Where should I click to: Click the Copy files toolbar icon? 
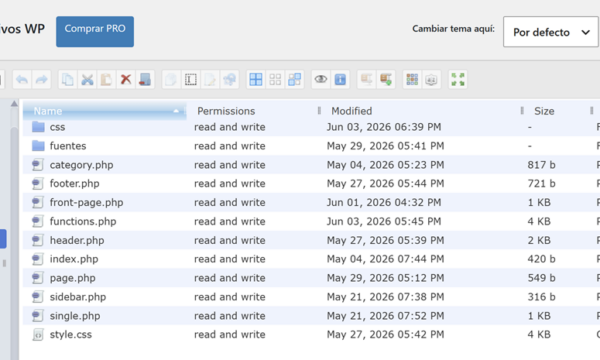click(x=68, y=80)
